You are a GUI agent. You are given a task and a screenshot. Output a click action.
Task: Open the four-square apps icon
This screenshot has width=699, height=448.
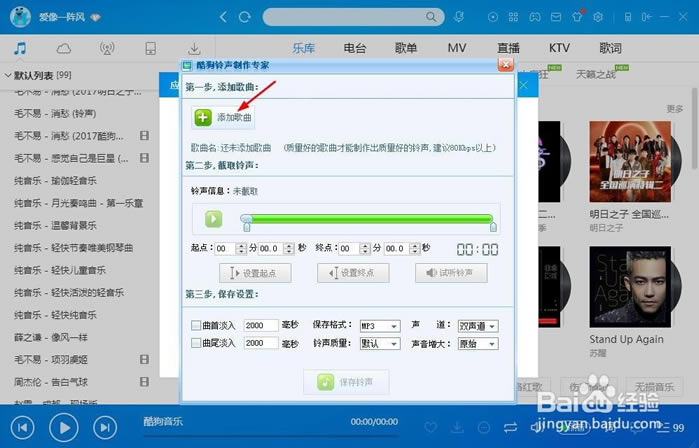(x=514, y=17)
